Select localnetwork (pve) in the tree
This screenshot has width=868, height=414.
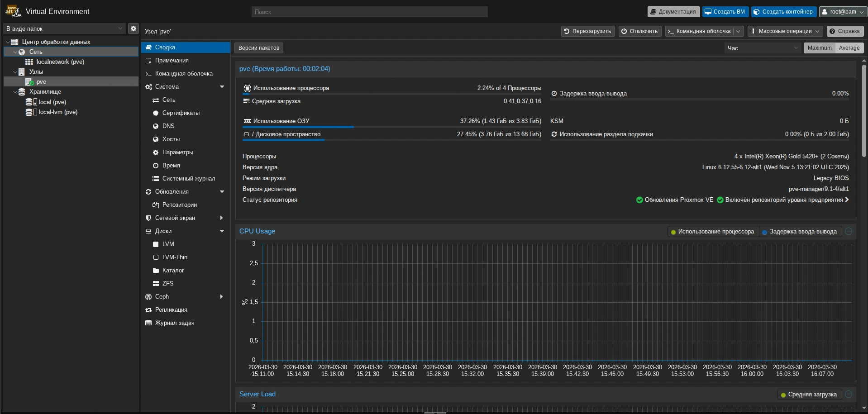[x=71, y=62]
